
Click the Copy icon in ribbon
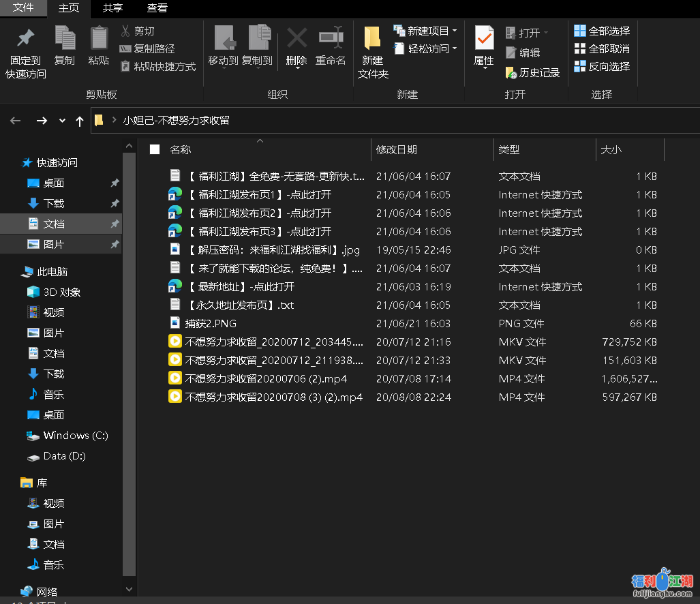click(x=65, y=39)
